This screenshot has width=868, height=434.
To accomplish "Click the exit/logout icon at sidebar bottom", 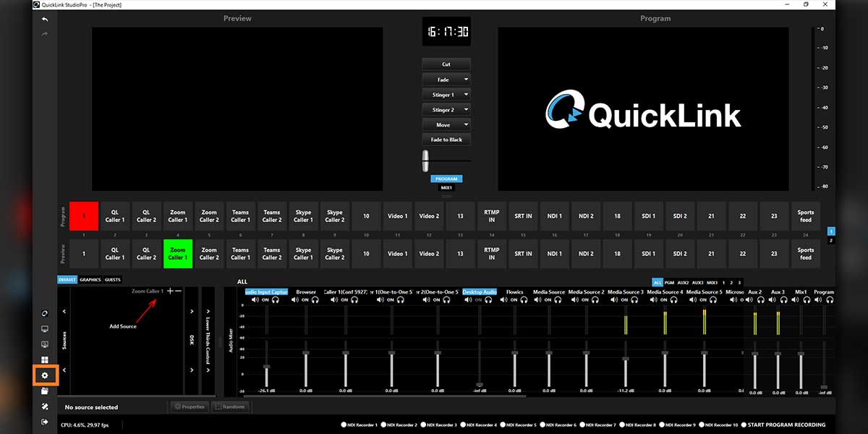I will 45,422.
